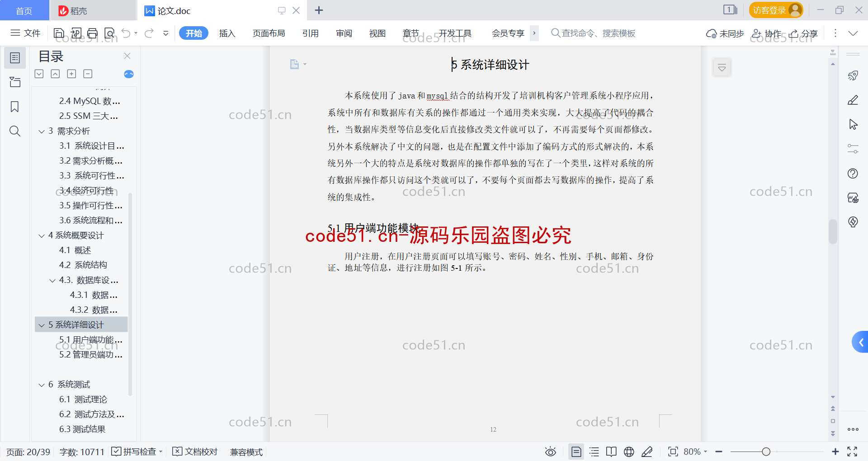868x461 pixels.
Task: Click the Print Preview icon
Action: (x=109, y=33)
